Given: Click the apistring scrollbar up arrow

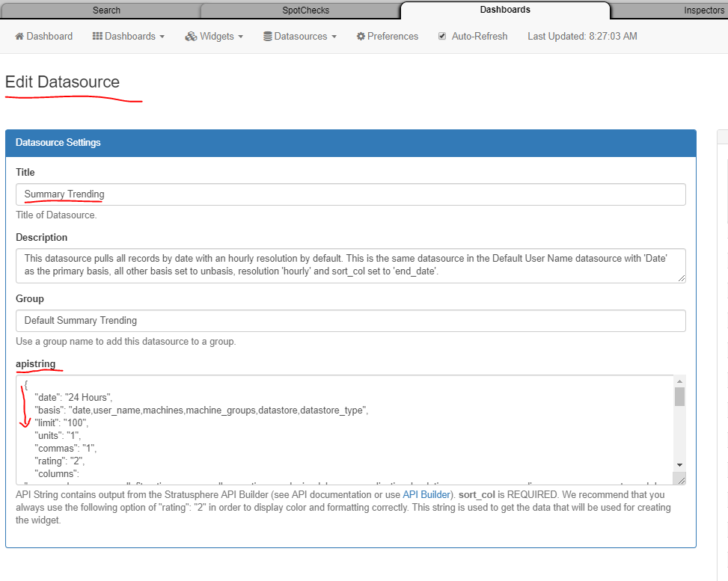Looking at the screenshot, I should pyautogui.click(x=679, y=381).
